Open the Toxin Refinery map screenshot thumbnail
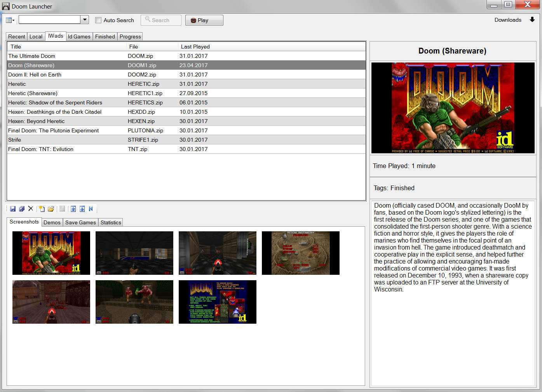 301,253
